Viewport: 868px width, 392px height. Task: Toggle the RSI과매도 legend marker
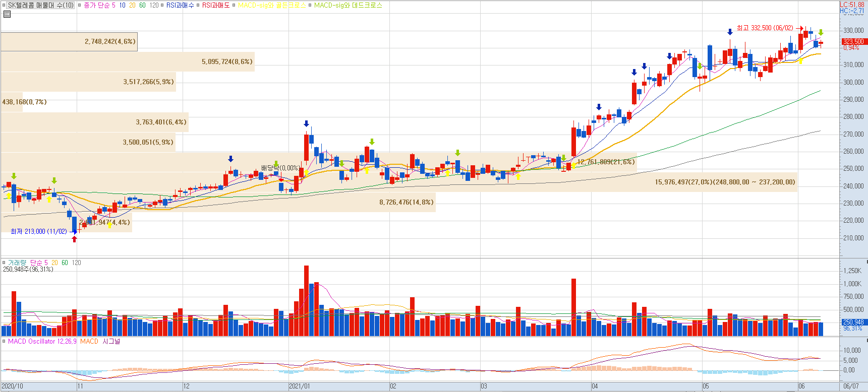pos(198,5)
